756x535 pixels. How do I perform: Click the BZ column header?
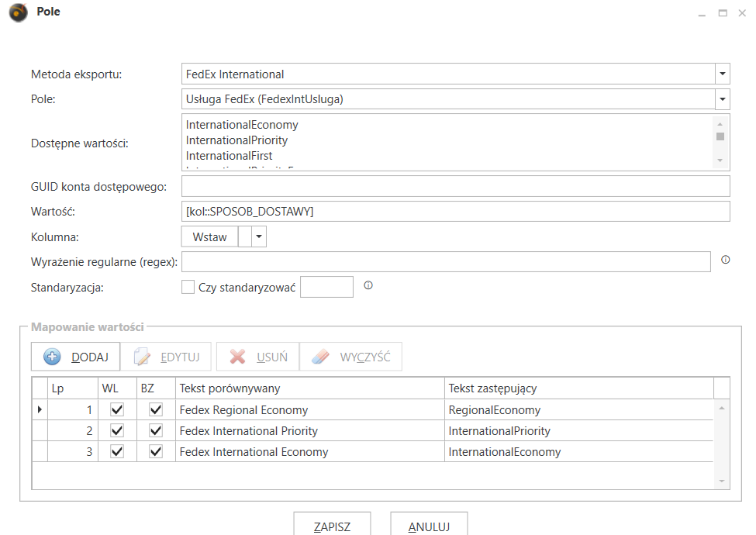click(156, 388)
